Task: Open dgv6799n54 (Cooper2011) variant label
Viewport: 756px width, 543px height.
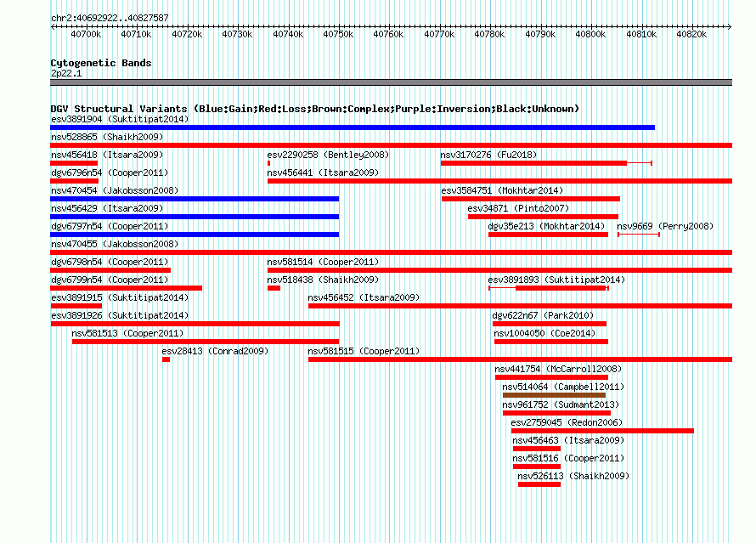Action: point(110,280)
